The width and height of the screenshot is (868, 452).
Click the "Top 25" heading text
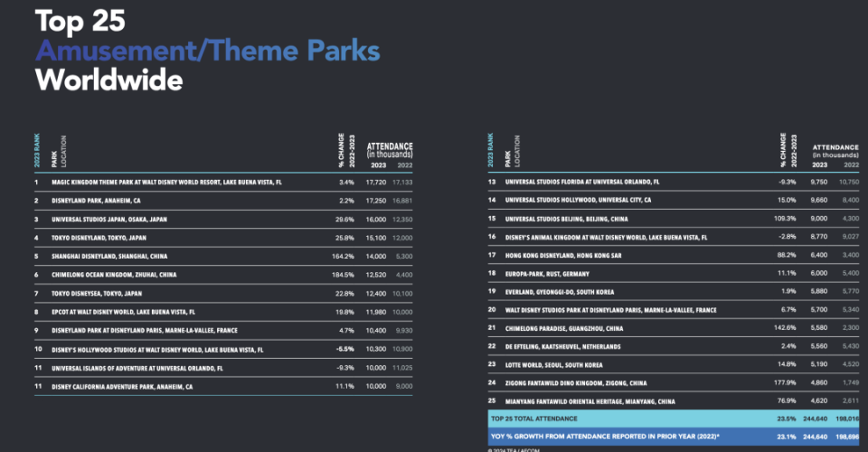[80, 21]
